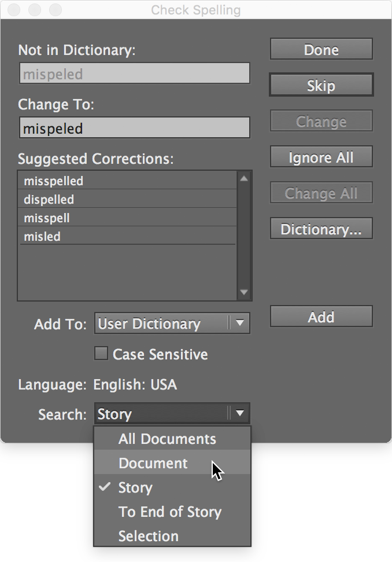Image resolution: width=392 pixels, height=562 pixels.
Task: Click the suggestions list scrollbar down arrow
Action: point(244,292)
